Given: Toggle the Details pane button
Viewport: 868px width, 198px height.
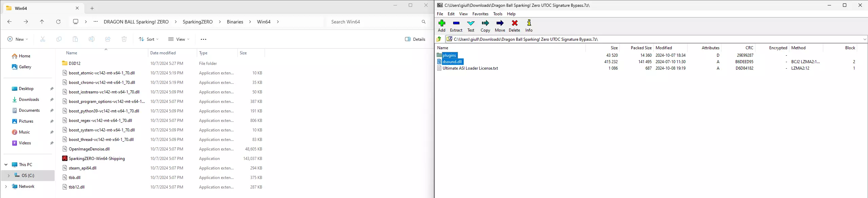Looking at the screenshot, I should click(415, 39).
